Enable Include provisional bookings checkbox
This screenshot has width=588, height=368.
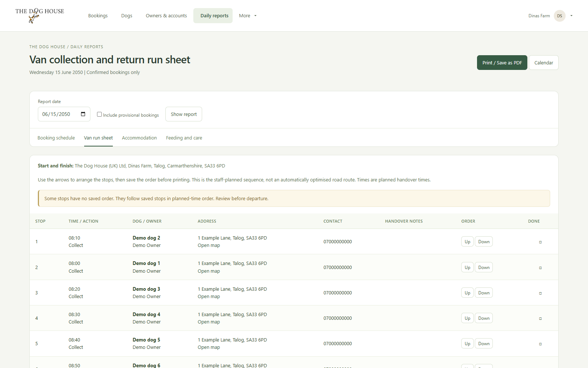pos(99,114)
